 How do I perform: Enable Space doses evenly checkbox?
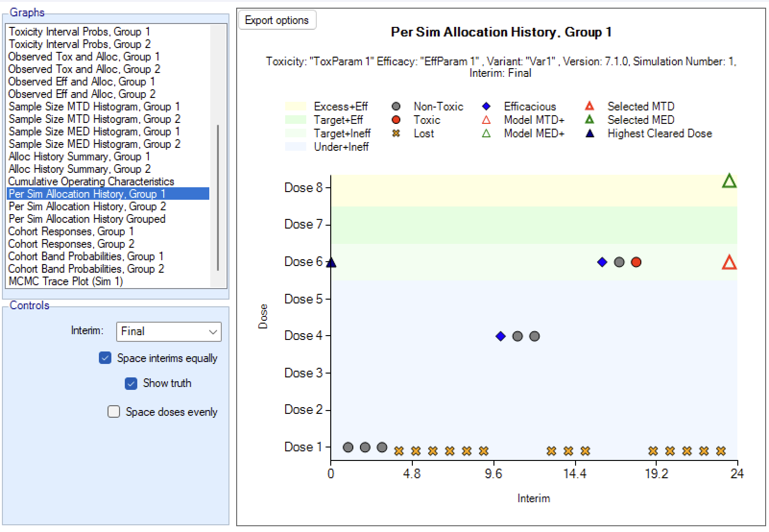coord(114,412)
